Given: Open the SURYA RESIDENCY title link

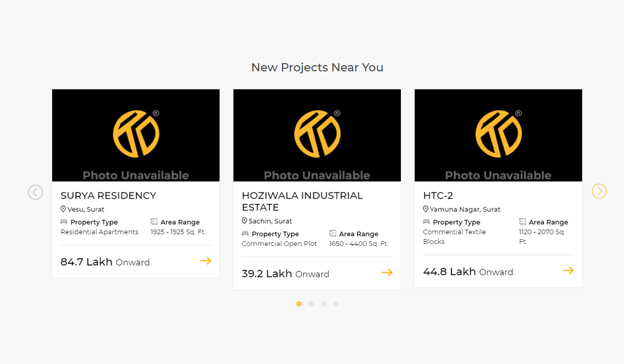Looking at the screenshot, I should click(x=108, y=196).
